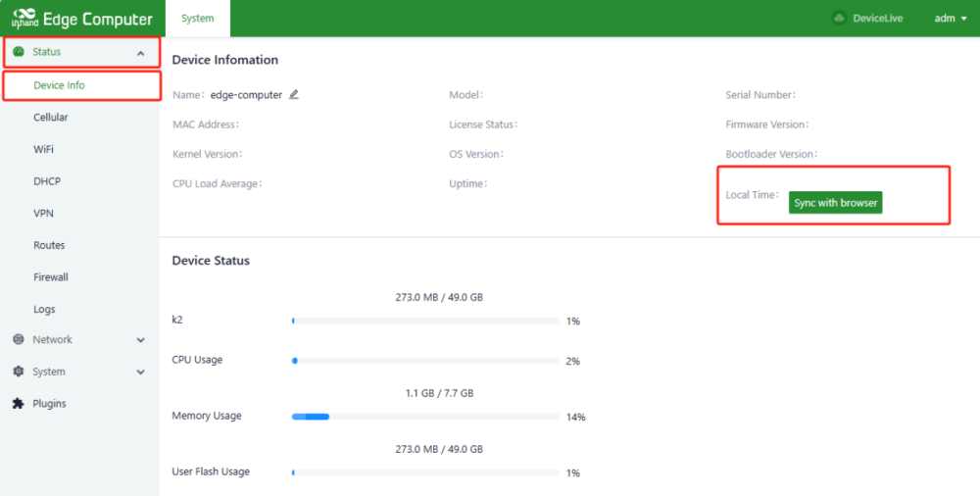Screen dimensions: 980x496
Task: Expand the Network section arrow
Action: tap(140, 340)
